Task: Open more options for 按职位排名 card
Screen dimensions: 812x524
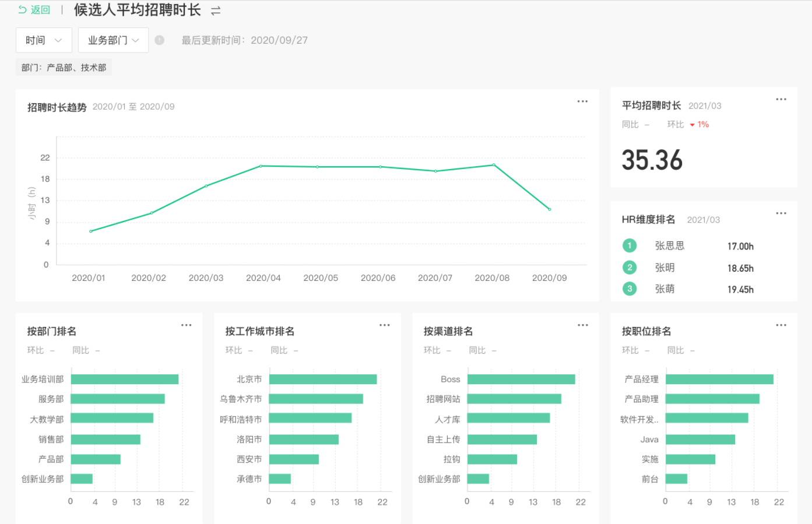Action: 781,325
